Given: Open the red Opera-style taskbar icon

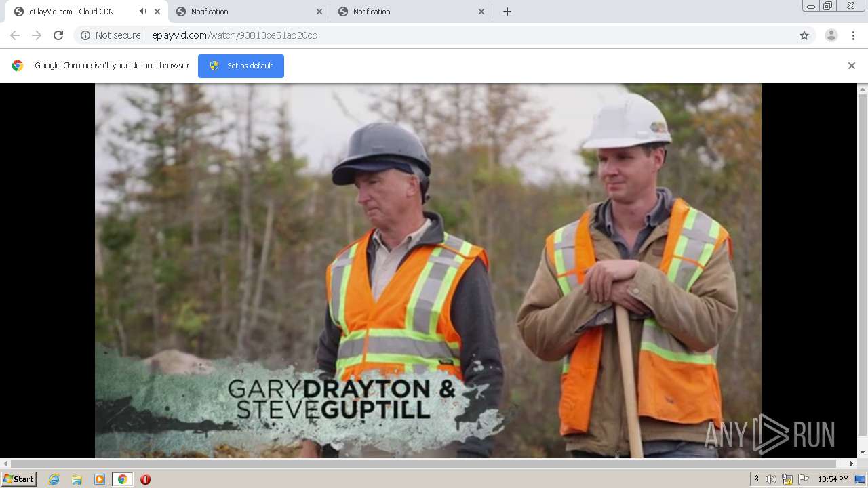Looking at the screenshot, I should click(145, 479).
